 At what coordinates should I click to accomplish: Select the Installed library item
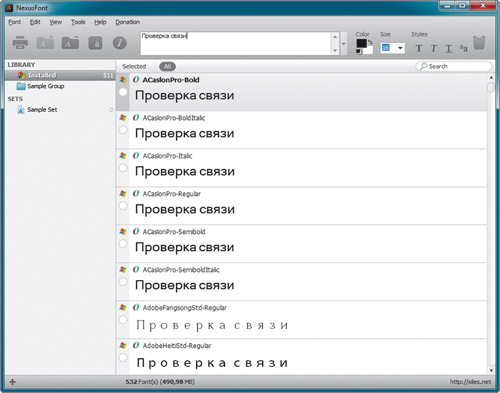(x=60, y=75)
